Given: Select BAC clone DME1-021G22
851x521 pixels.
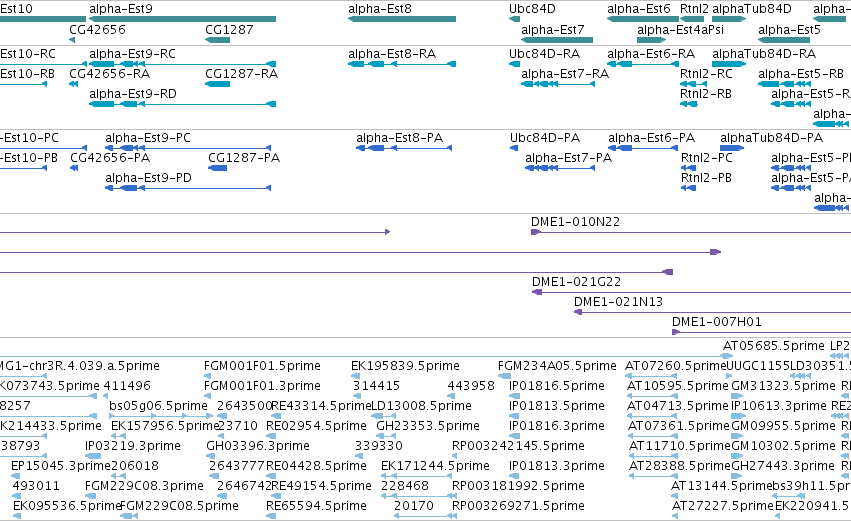Looking at the screenshot, I should pyautogui.click(x=576, y=282).
